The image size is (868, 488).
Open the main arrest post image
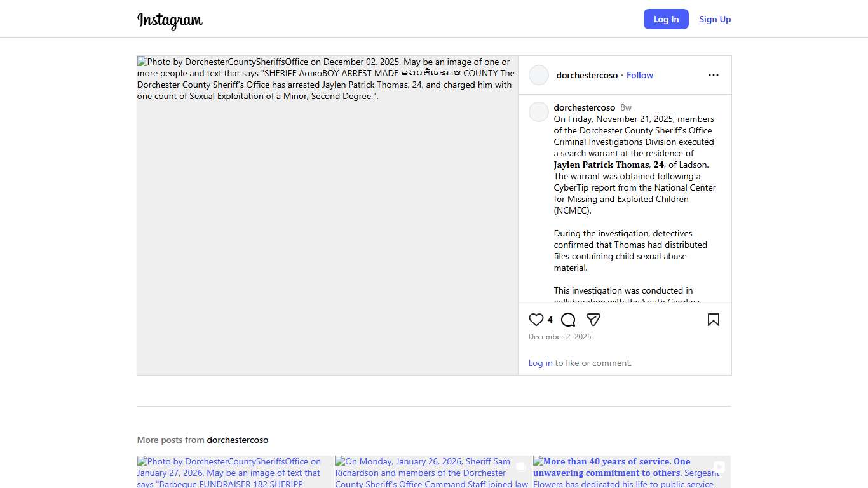click(327, 215)
